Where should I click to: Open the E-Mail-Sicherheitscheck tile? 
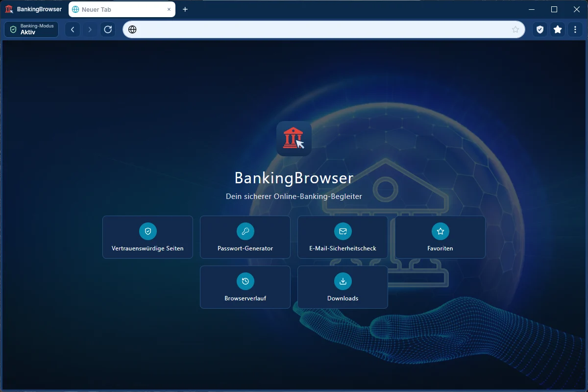(343, 237)
